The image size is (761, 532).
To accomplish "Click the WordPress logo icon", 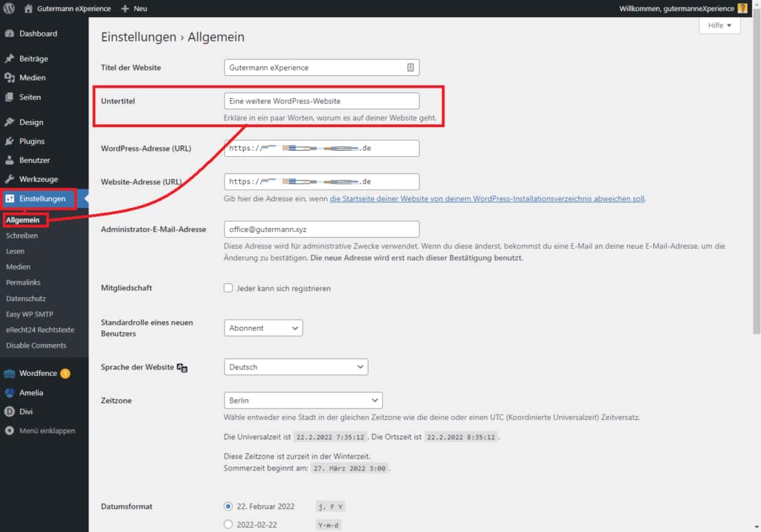I will pyautogui.click(x=9, y=8).
